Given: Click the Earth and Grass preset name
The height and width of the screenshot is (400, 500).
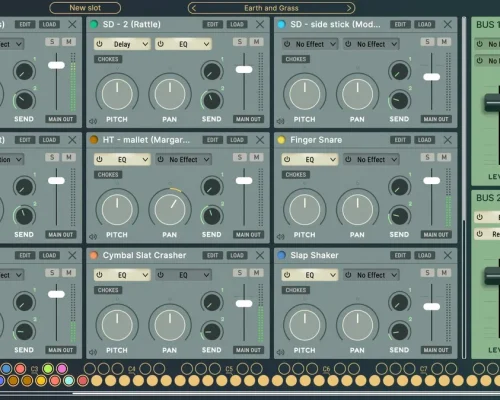Looking at the screenshot, I should pyautogui.click(x=271, y=8).
